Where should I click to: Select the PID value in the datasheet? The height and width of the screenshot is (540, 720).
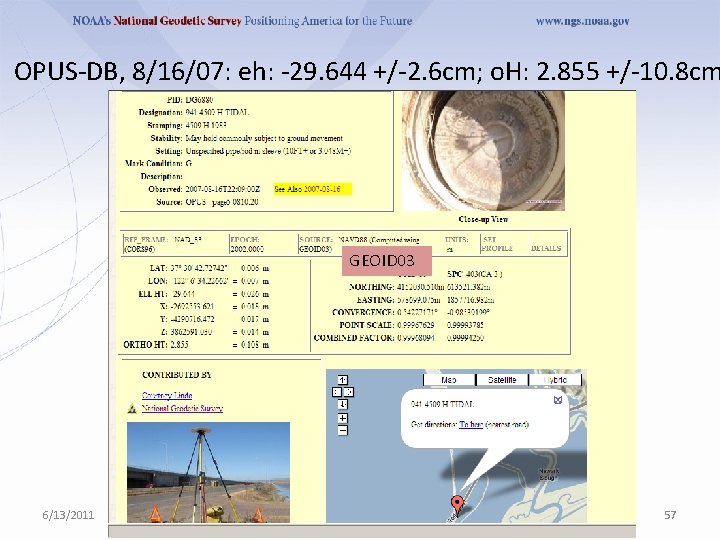[199, 100]
